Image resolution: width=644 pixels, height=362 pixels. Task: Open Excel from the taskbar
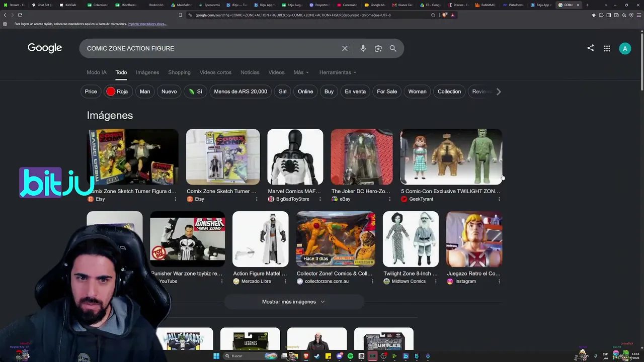click(x=372, y=356)
